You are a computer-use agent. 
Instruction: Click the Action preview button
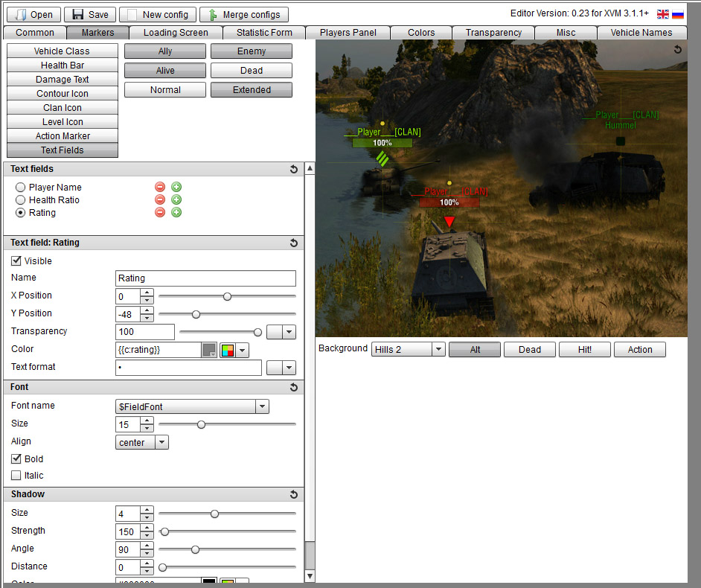640,349
